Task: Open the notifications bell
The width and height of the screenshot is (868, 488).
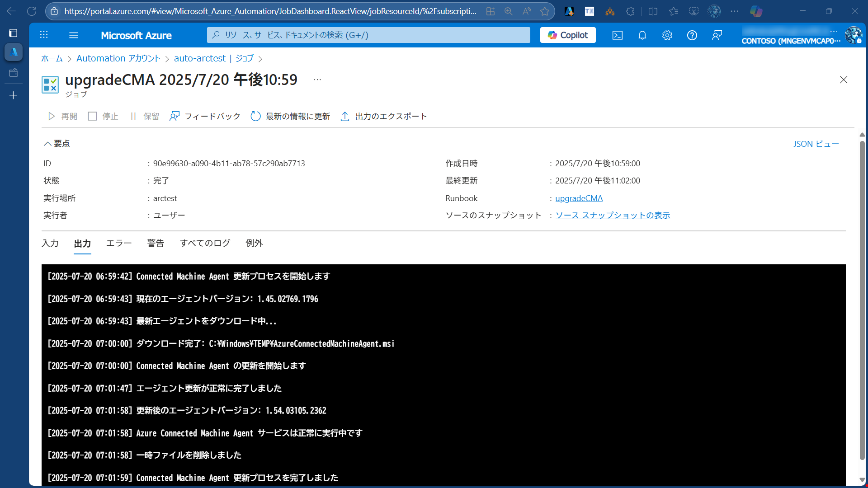Action: pos(642,35)
